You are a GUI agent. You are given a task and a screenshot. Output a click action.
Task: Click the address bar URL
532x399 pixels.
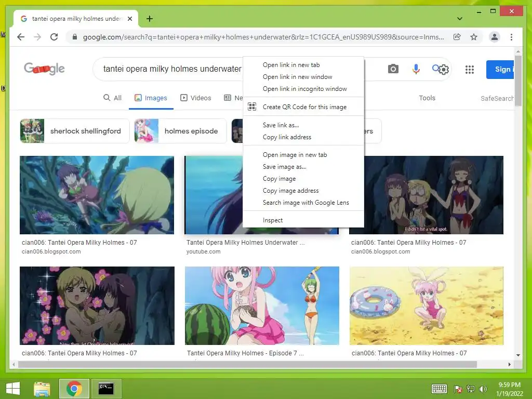click(263, 37)
